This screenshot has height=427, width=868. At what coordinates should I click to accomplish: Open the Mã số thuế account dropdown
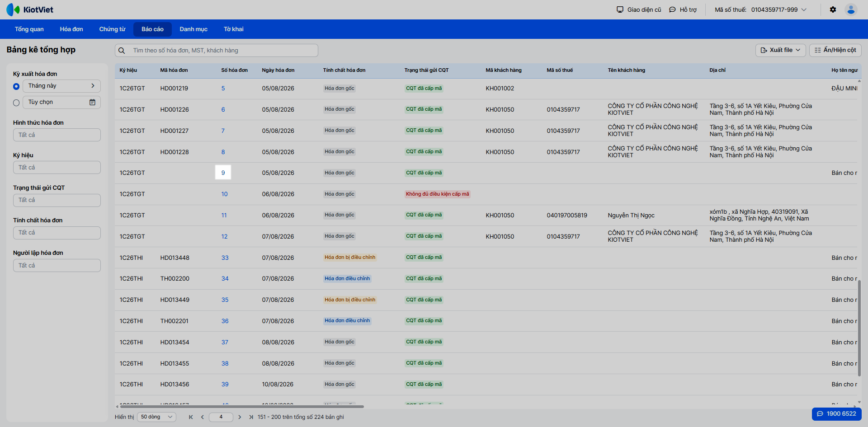[x=760, y=9]
